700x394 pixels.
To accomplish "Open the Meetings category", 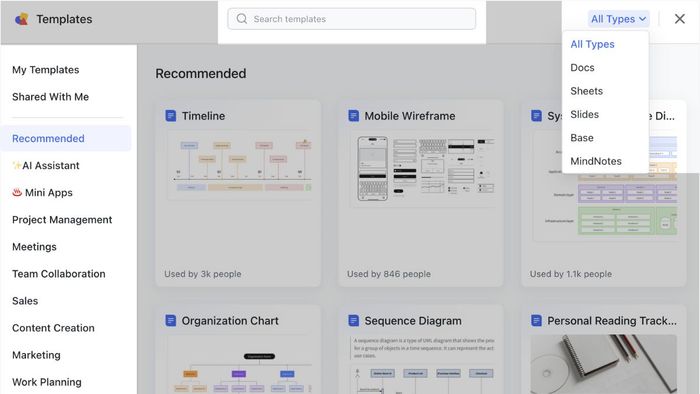I will [34, 247].
